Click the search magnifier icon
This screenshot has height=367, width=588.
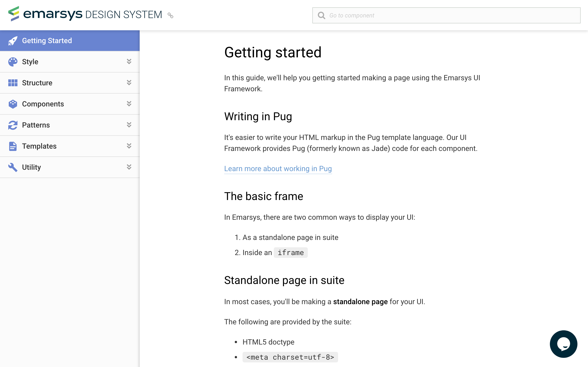coord(321,16)
